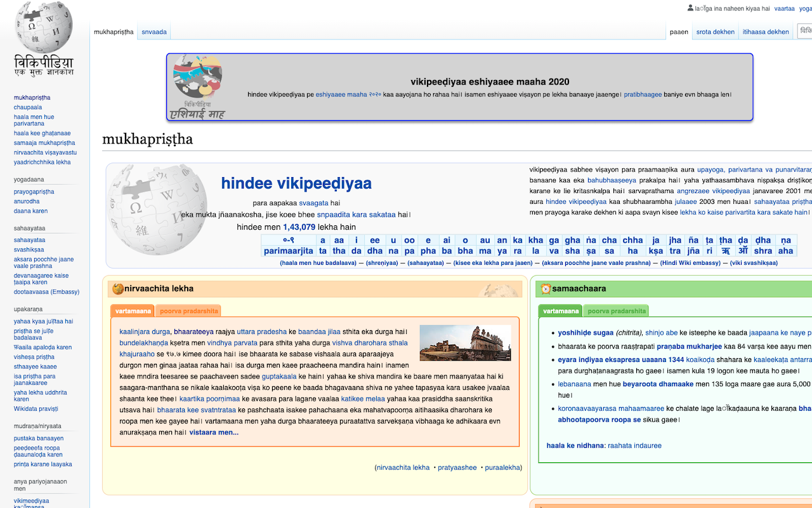The width and height of the screenshot is (812, 508).
Task: Open prayogaprishtha sidebar link
Action: pyautogui.click(x=34, y=192)
